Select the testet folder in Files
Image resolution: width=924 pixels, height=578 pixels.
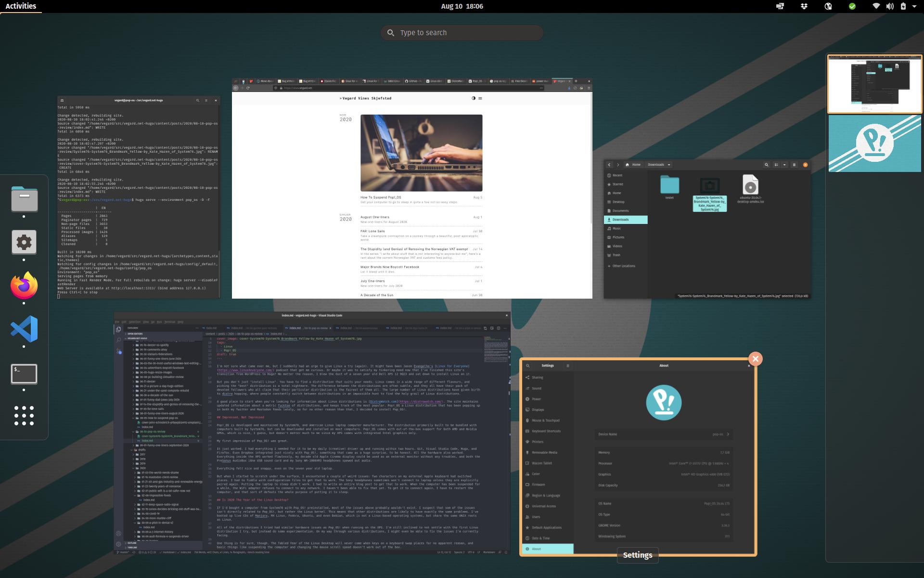pyautogui.click(x=669, y=187)
